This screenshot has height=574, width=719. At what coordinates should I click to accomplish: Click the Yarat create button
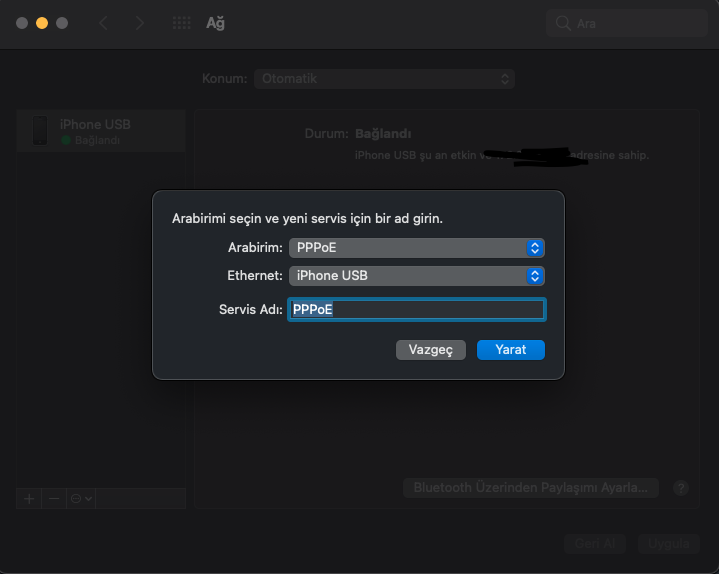click(511, 350)
